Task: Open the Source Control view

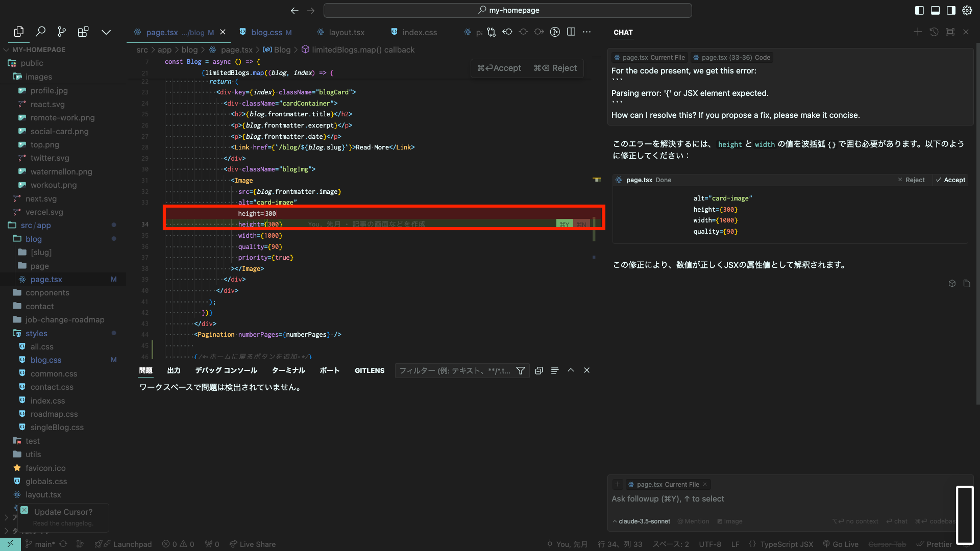Action: point(62,32)
